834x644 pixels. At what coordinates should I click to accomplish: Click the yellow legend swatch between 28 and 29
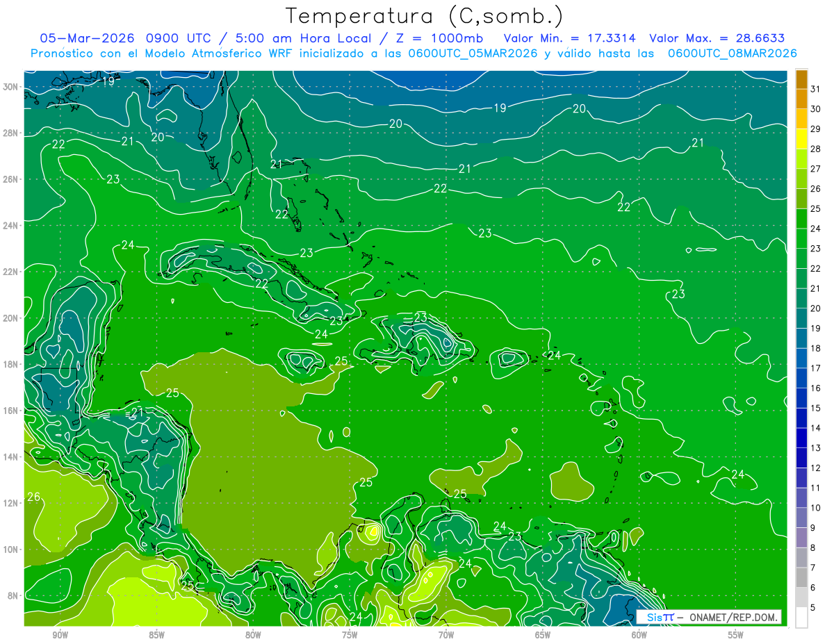tap(801, 138)
